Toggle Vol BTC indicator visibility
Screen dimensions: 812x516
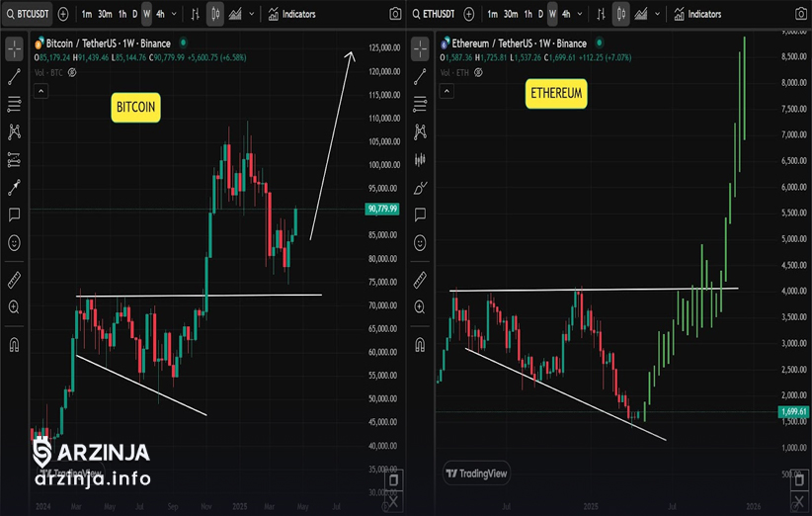coord(72,72)
